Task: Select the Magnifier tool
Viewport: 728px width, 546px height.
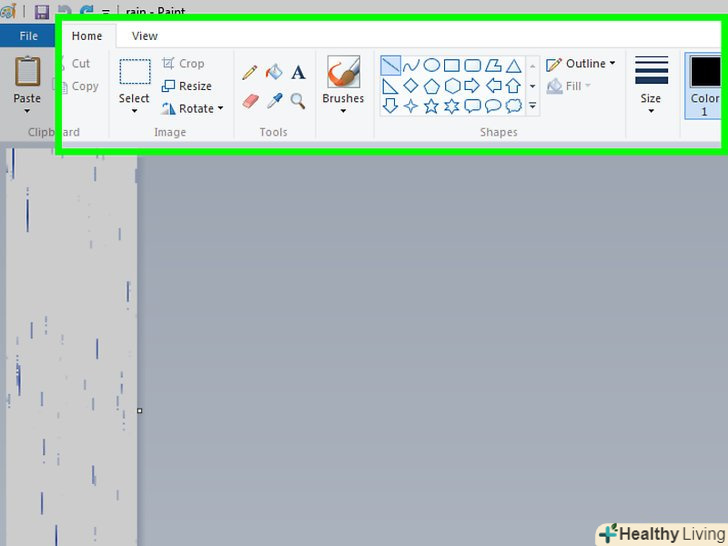Action: pyautogui.click(x=298, y=101)
